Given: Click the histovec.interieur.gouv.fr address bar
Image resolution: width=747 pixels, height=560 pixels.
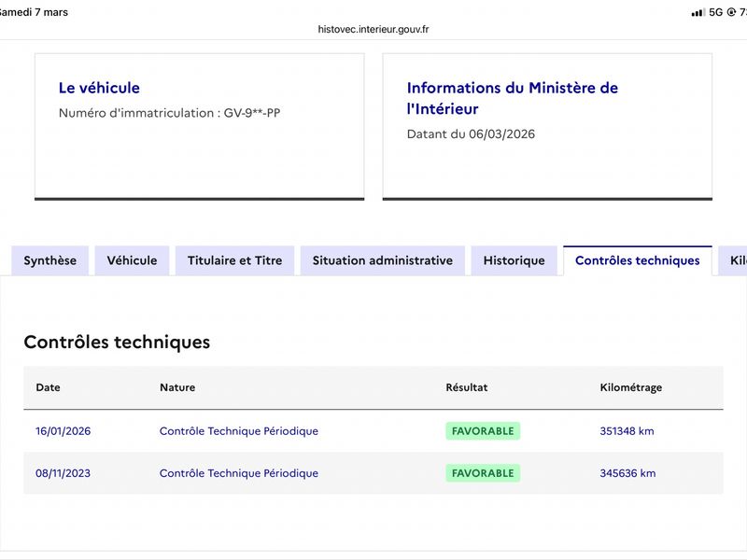Looking at the screenshot, I should (373, 29).
